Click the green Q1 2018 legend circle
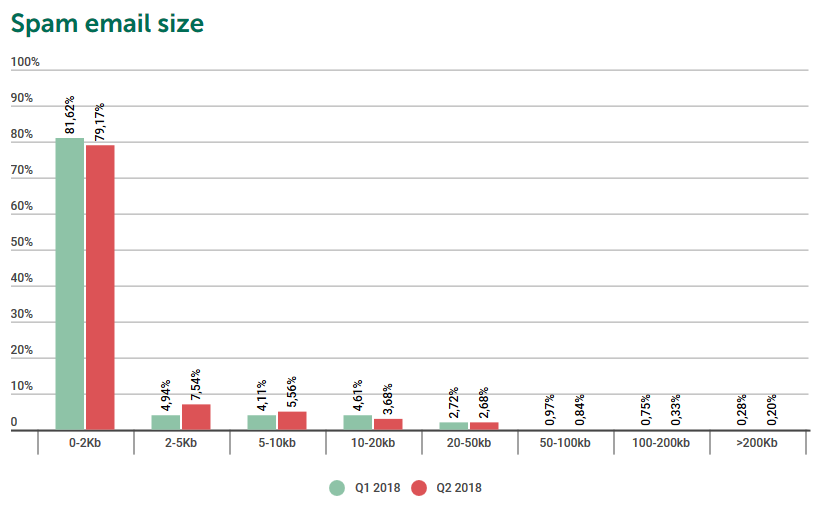 click(337, 488)
